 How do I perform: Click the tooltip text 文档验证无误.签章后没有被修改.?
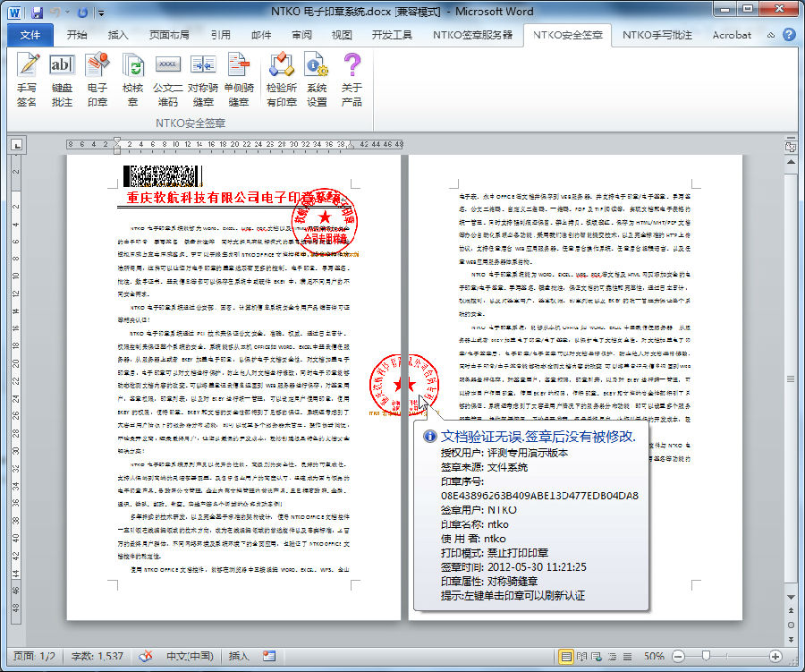[538, 436]
